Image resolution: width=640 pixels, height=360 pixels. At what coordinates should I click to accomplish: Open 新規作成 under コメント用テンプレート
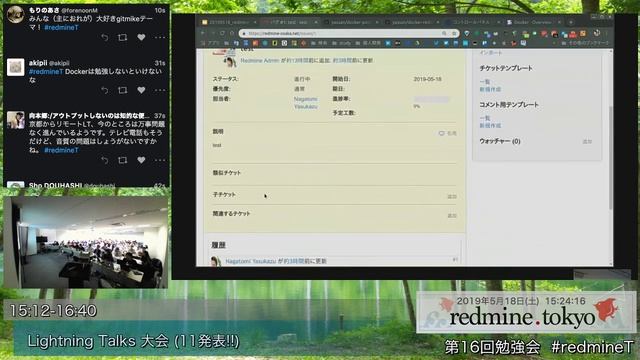[x=490, y=126]
